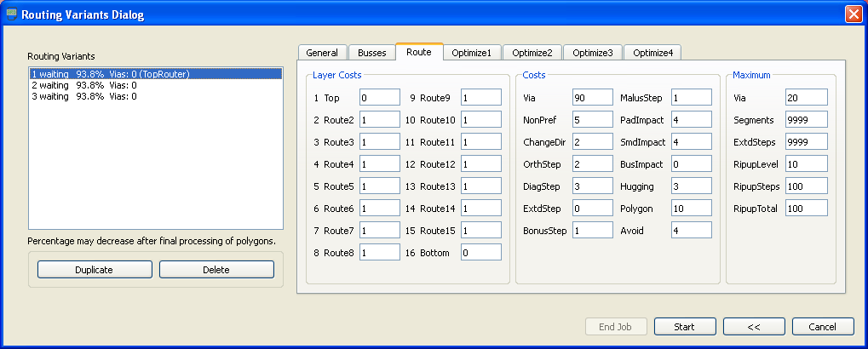Click the SmdImpact cost field
This screenshot has height=349, width=868.
tap(692, 142)
